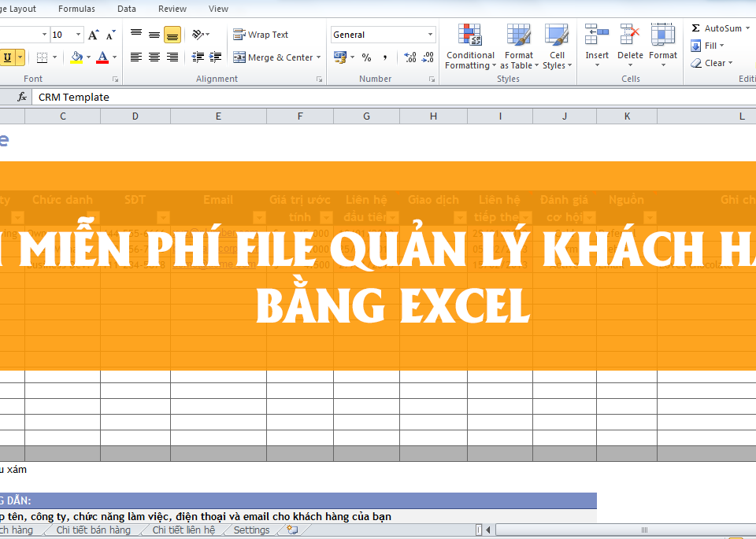Apply Comma Style formatting
Image resolution: width=756 pixels, height=539 pixels.
385,57
